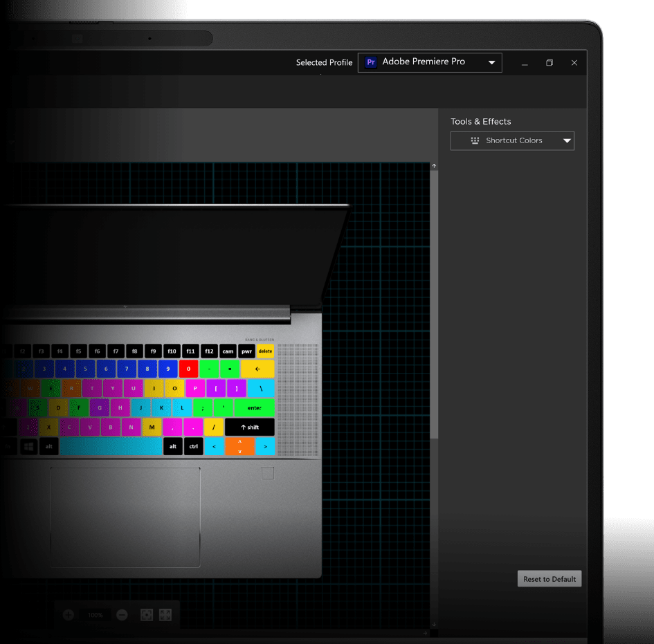Image resolution: width=654 pixels, height=644 pixels.
Task: Select the yellow I key
Action: [x=154, y=389]
